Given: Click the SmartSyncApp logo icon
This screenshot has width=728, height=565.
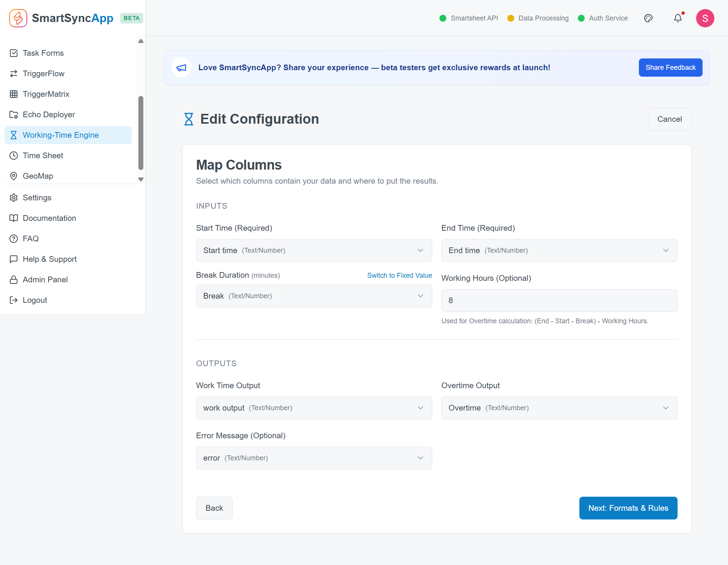Looking at the screenshot, I should pos(18,18).
